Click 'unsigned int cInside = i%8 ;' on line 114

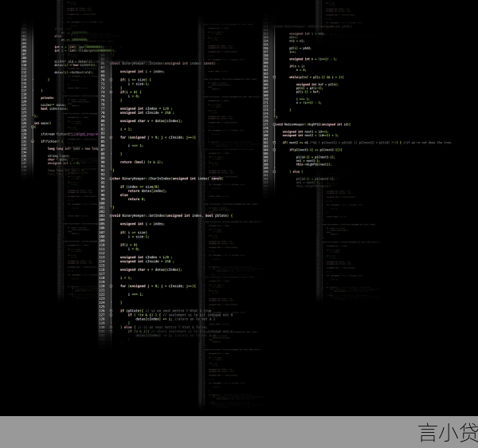[x=147, y=261]
